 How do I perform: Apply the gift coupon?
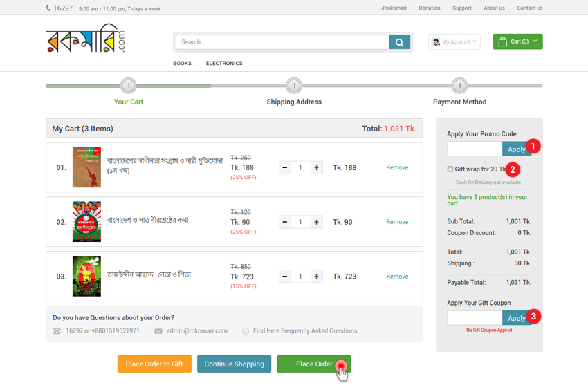coord(516,318)
